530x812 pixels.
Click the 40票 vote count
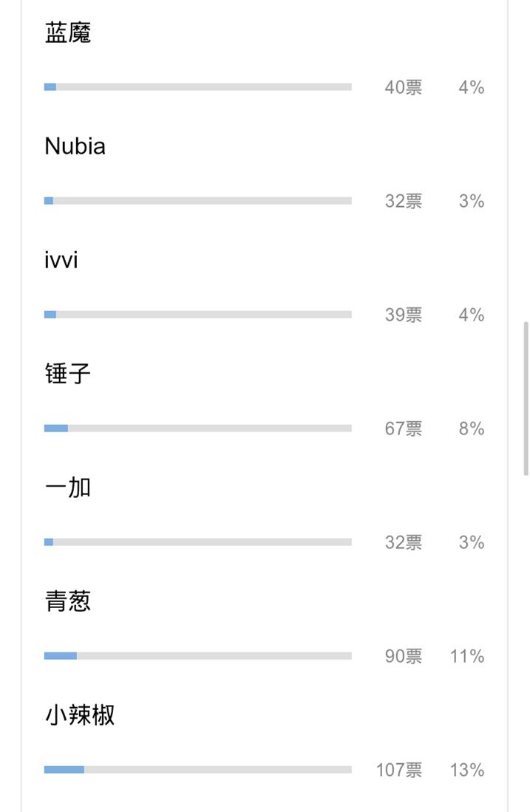pyautogui.click(x=403, y=87)
